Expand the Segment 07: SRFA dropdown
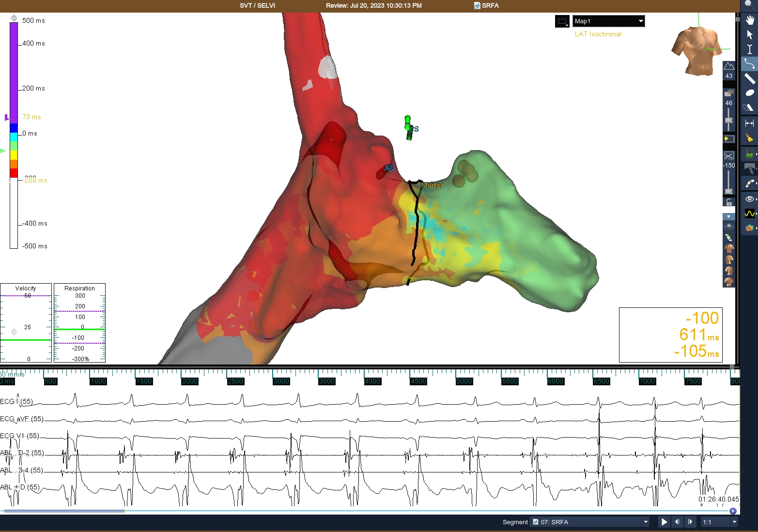Viewport: 758px width, 532px height. (645, 522)
